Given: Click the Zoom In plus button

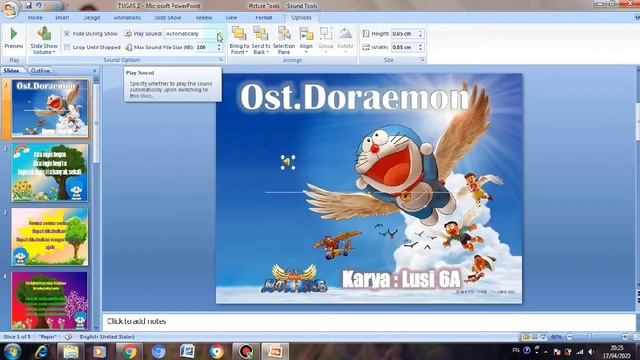Looking at the screenshot, I should (x=625, y=337).
